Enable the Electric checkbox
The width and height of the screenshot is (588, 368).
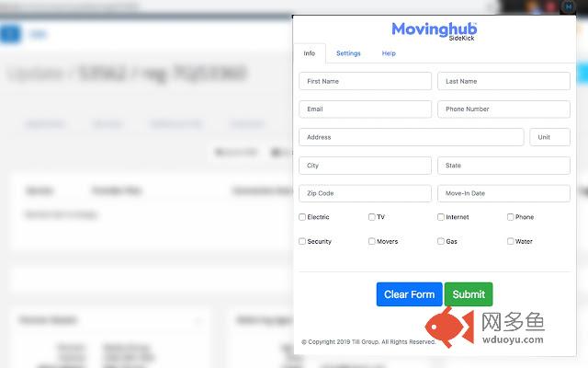click(303, 217)
